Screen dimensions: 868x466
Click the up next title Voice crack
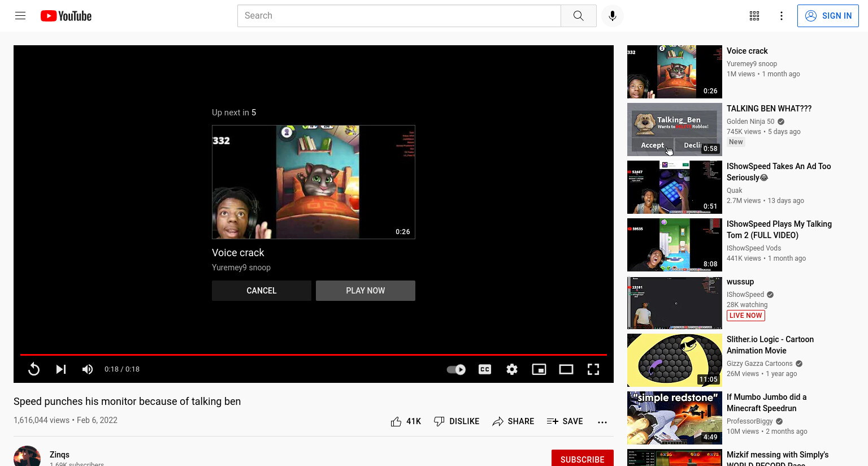coord(238,253)
